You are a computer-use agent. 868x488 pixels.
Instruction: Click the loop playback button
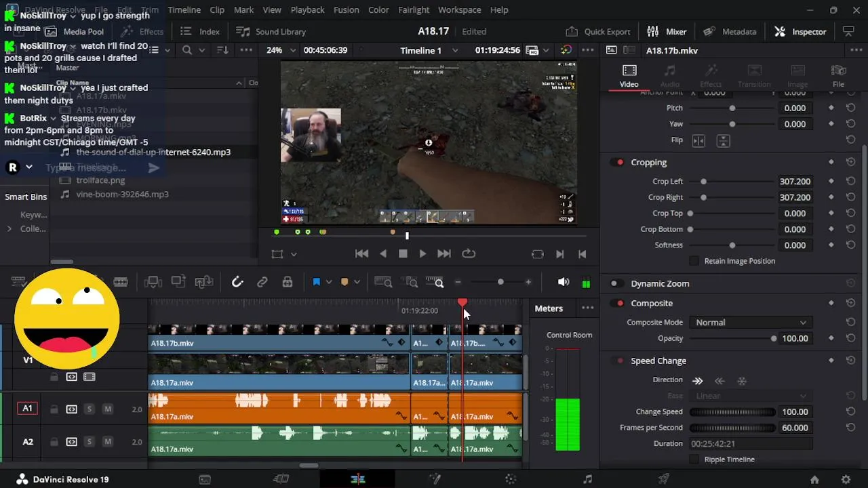[469, 253]
